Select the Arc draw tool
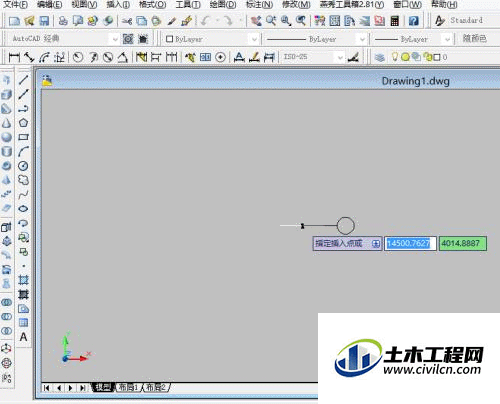 coord(23,151)
